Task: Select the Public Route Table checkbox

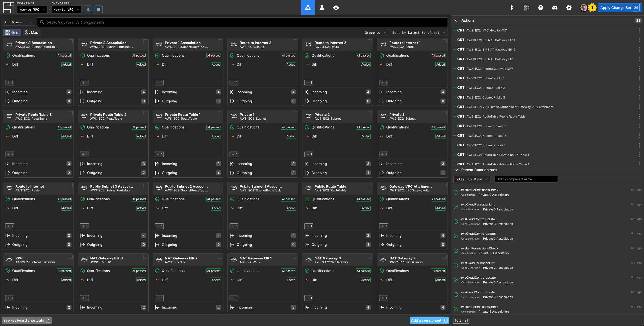Action: click(x=370, y=185)
